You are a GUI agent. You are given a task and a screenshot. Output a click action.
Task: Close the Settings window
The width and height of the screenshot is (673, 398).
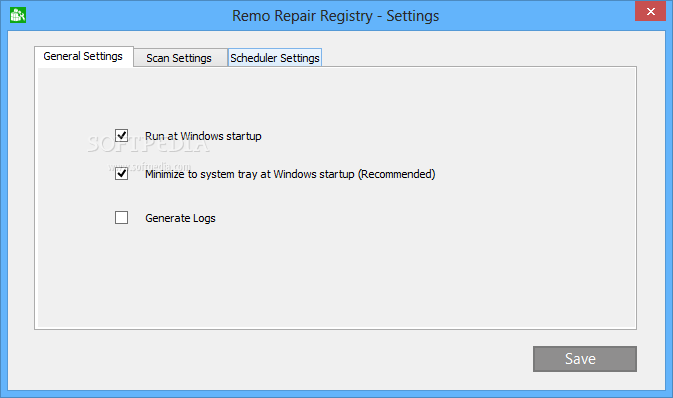coord(650,11)
